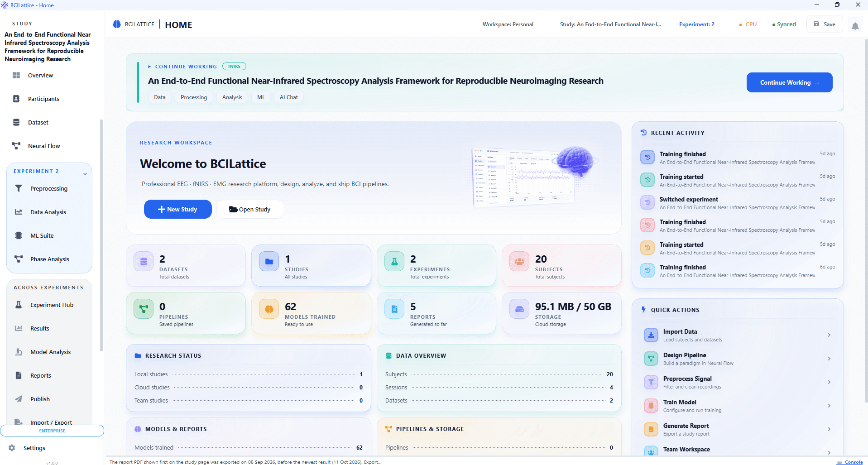Save the current study

tap(824, 24)
